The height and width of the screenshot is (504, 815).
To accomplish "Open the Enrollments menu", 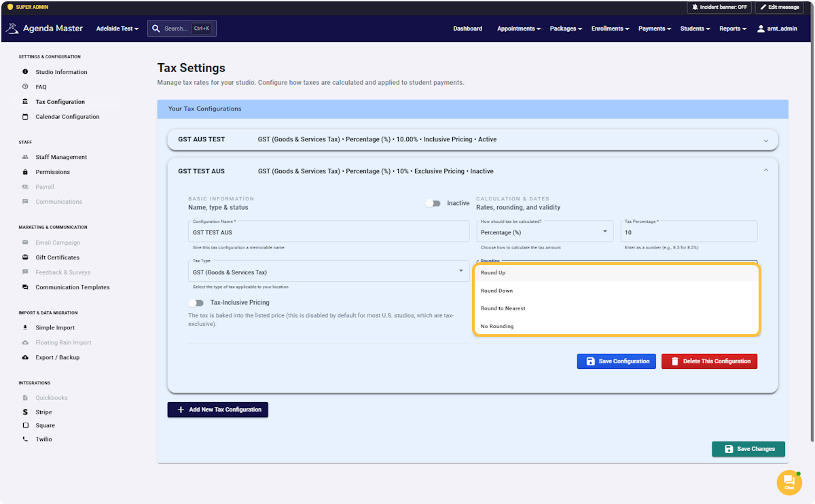I will tap(610, 29).
